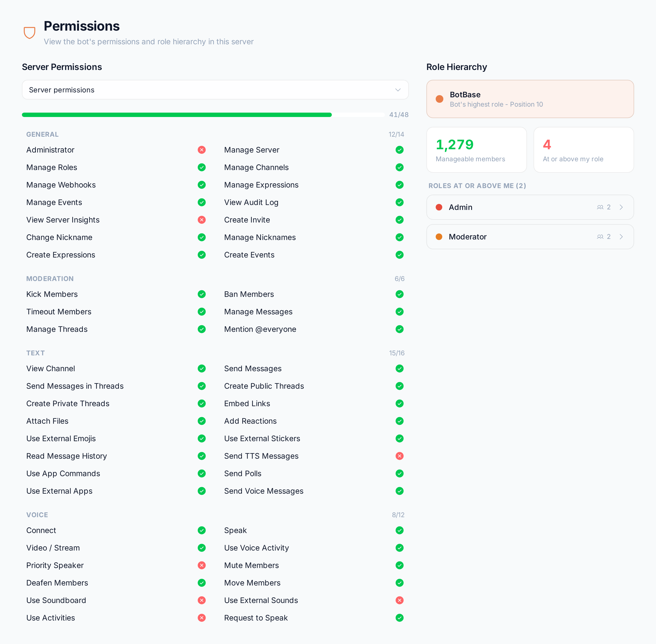This screenshot has width=656, height=644.
Task: Click the Use External Stickers label
Action: point(262,439)
